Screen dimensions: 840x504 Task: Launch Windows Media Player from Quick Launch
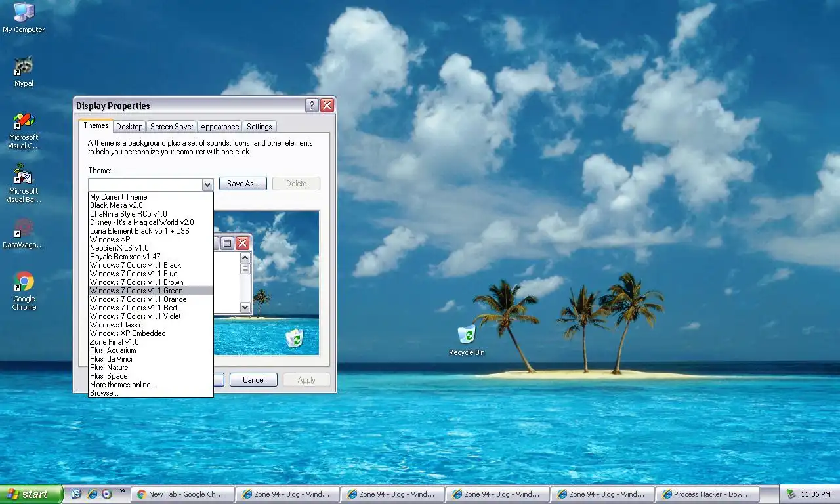point(106,494)
